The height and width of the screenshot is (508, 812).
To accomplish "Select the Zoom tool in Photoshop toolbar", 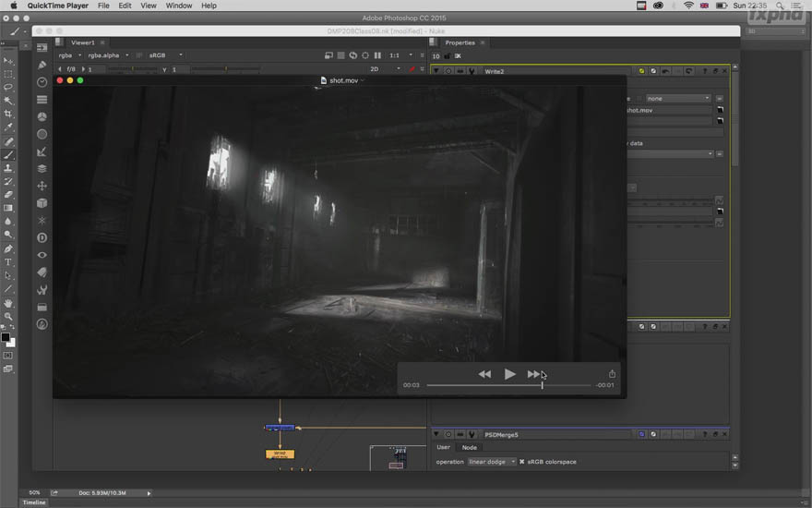I will tap(8, 316).
